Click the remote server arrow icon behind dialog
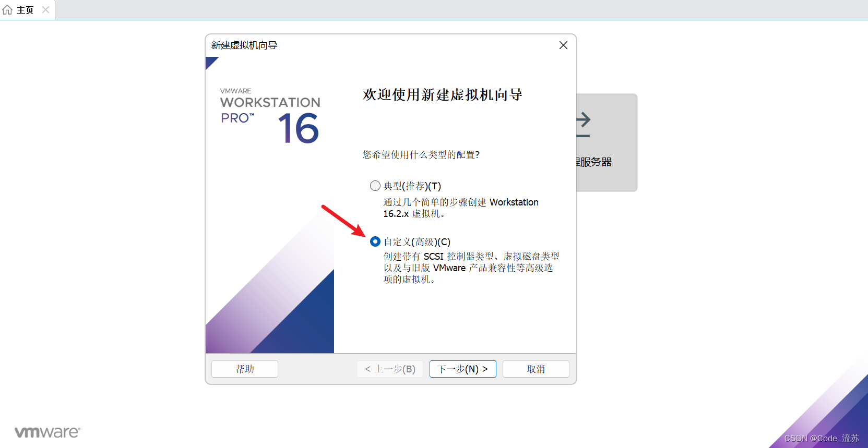Image resolution: width=868 pixels, height=448 pixels. tap(583, 125)
